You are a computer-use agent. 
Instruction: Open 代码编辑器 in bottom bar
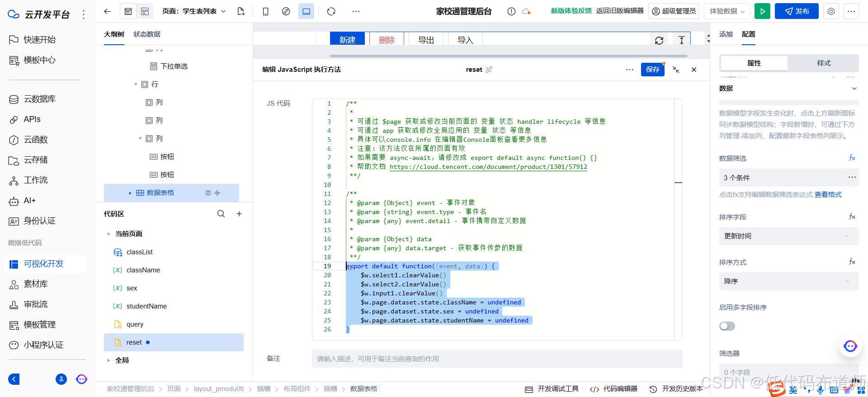(x=613, y=389)
